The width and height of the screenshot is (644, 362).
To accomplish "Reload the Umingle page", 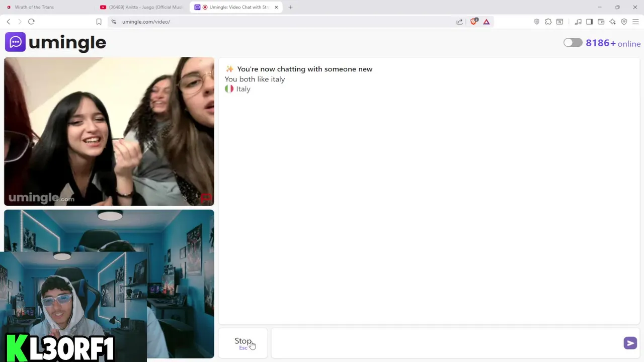I will point(31,22).
